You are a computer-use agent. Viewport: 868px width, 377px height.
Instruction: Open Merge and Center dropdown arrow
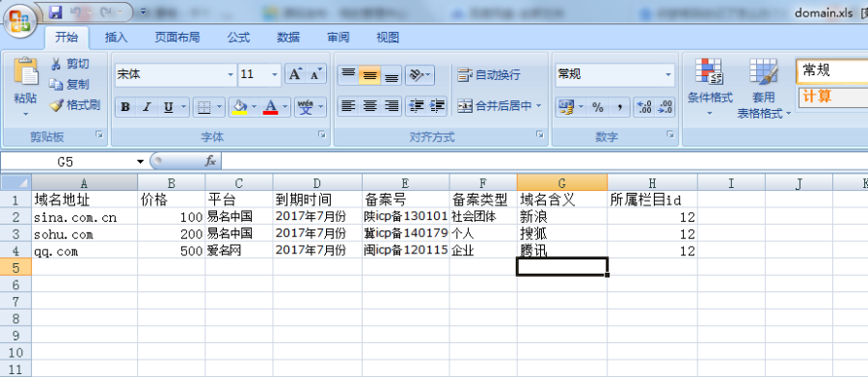538,106
